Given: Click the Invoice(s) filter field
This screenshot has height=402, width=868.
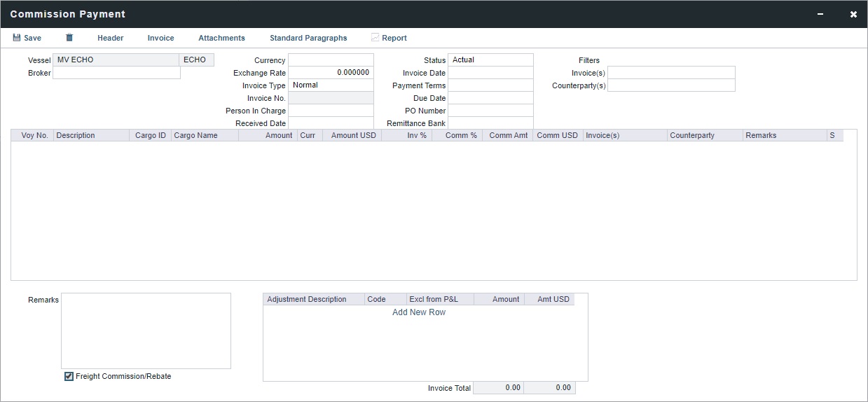Looking at the screenshot, I should 671,73.
